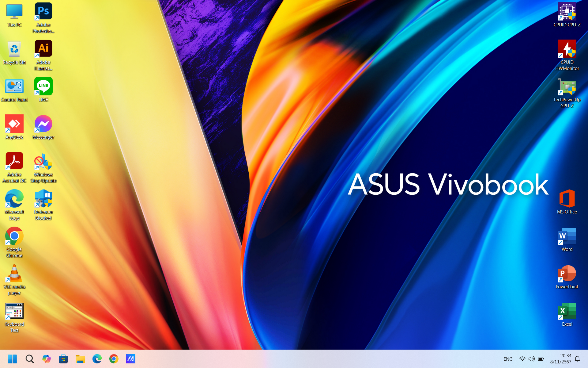Select the Google Chrome desktop shortcut
Image resolution: width=588 pixels, height=368 pixels.
tap(14, 242)
